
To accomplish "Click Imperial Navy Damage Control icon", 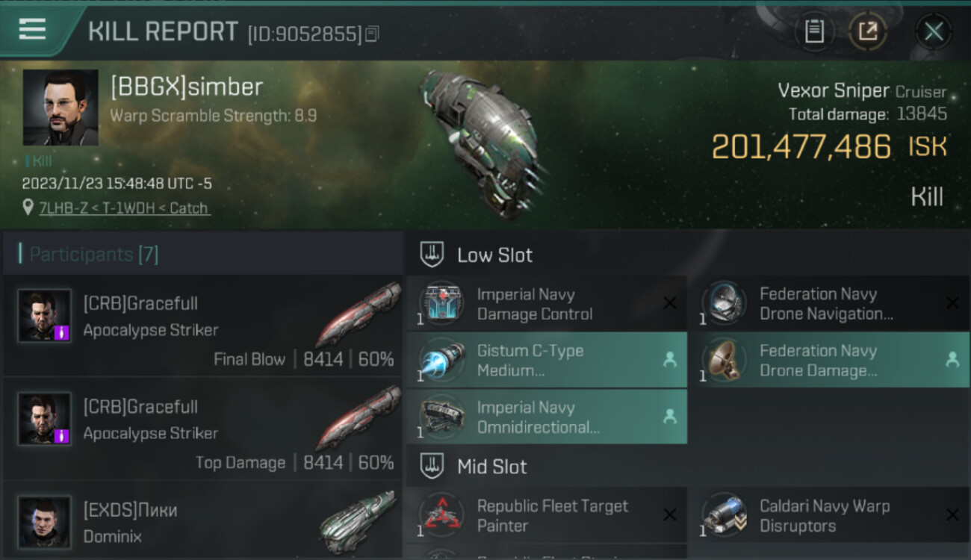I will [x=441, y=304].
